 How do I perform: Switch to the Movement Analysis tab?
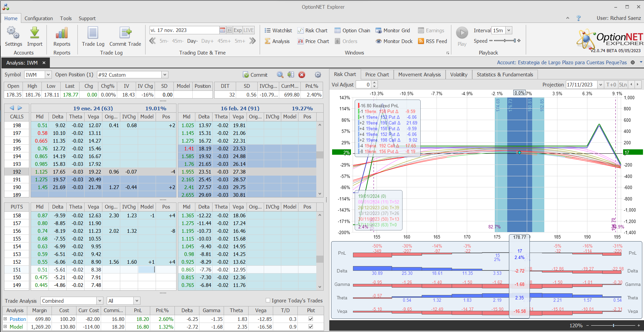tap(419, 75)
